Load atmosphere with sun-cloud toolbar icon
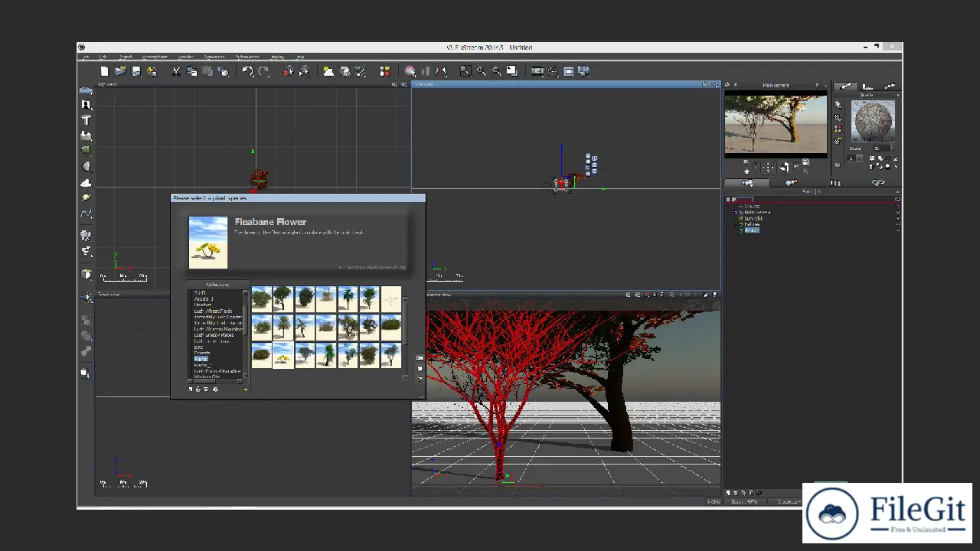The image size is (980, 551). click(x=328, y=71)
